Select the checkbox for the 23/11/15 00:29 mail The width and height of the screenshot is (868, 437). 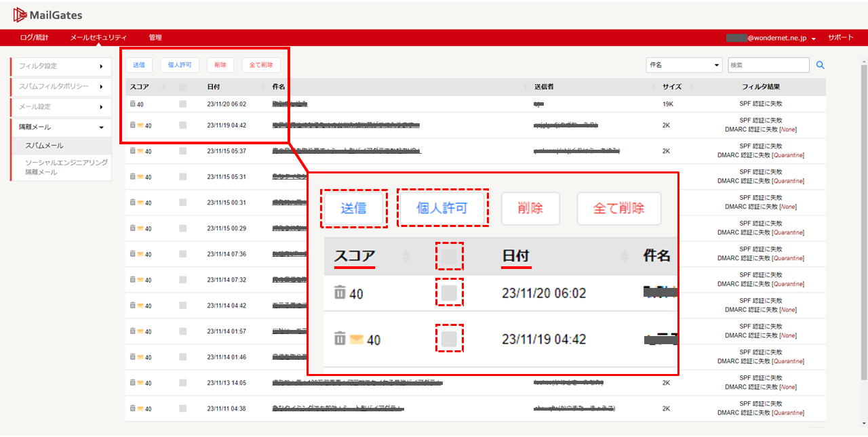pyautogui.click(x=183, y=228)
